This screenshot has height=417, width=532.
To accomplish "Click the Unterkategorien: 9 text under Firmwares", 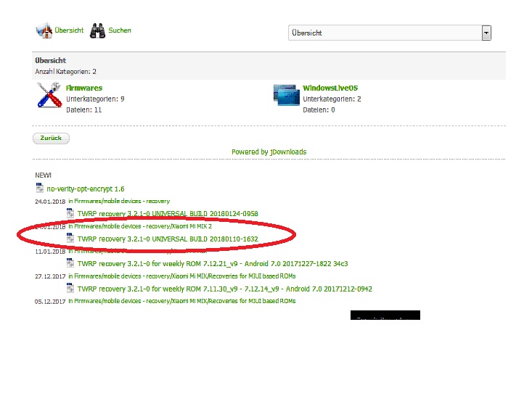I will click(x=95, y=99).
